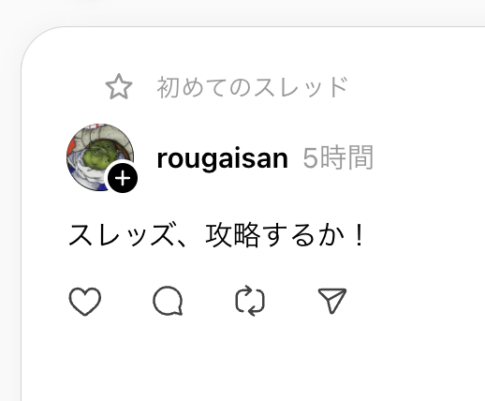The image size is (485, 401).
Task: Tap the black plus circle on the avatar
Action: coord(123,178)
